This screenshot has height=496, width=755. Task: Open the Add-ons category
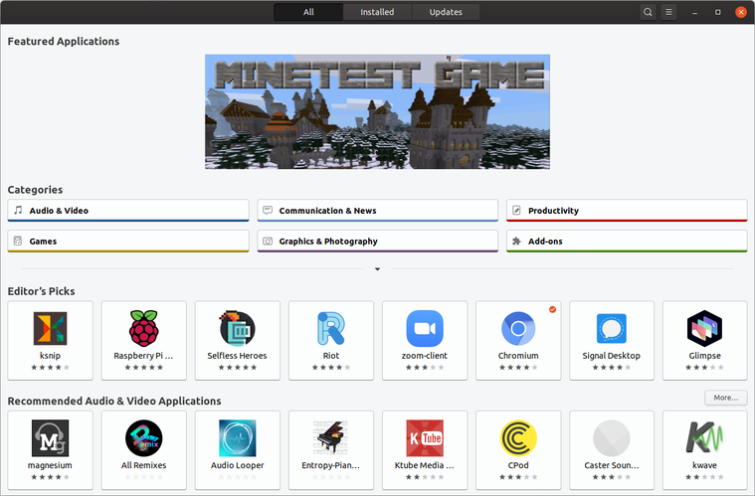pos(626,241)
